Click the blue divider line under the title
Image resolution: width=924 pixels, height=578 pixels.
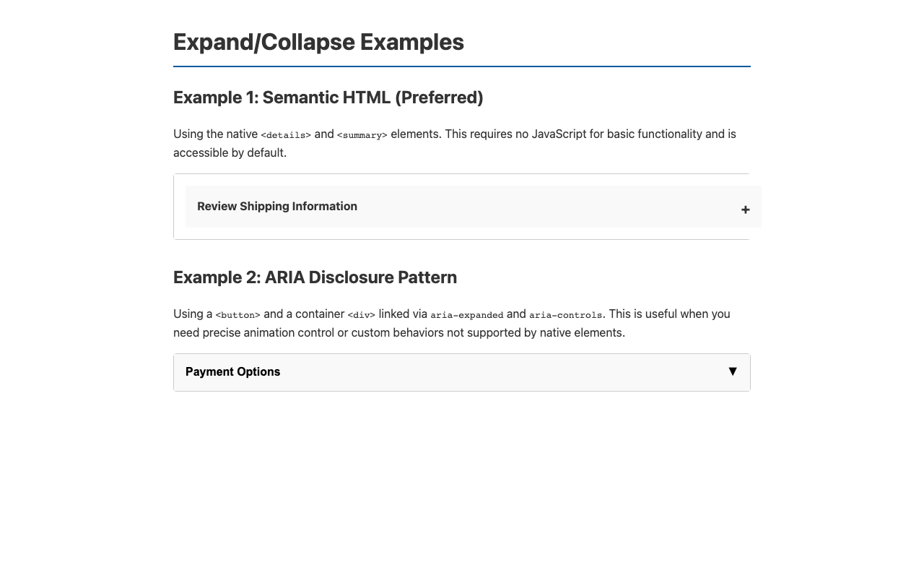tap(462, 66)
